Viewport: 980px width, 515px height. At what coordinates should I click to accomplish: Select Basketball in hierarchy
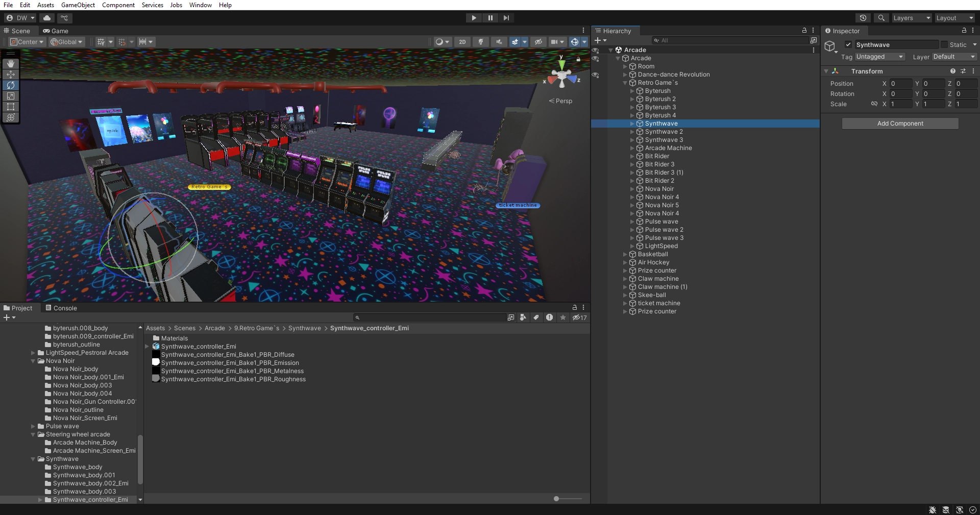(652, 254)
